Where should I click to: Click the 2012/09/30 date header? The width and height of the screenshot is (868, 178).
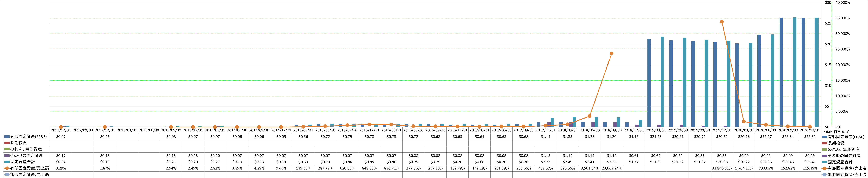(x=83, y=130)
